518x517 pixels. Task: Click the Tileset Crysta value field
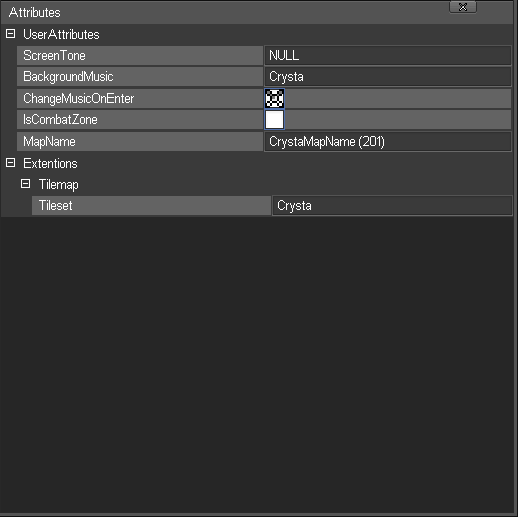point(392,205)
